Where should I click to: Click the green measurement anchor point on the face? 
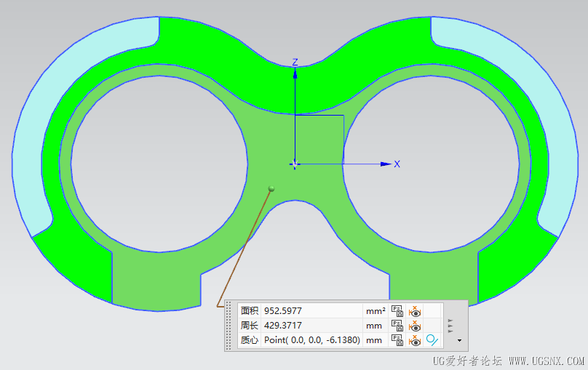[271, 189]
